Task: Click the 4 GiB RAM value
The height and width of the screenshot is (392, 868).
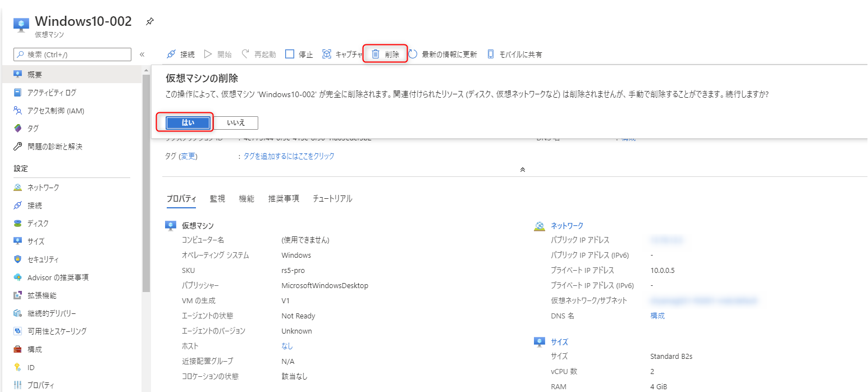Action: pos(659,386)
